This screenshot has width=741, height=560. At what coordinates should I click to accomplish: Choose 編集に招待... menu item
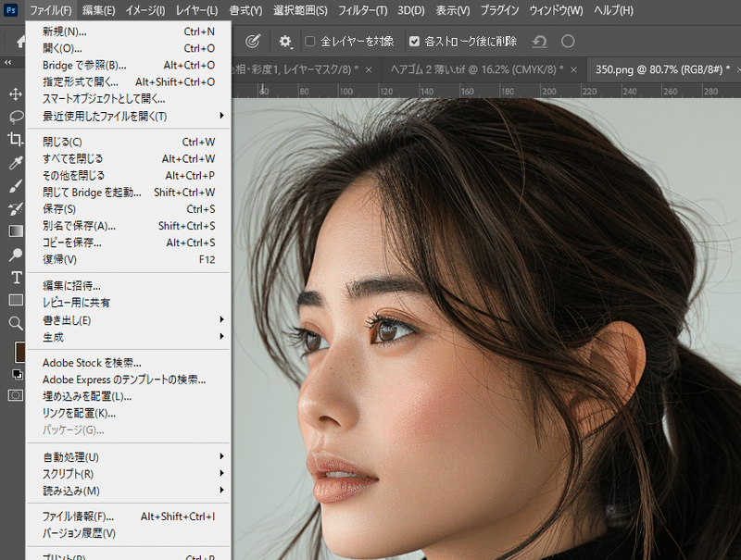[128, 286]
